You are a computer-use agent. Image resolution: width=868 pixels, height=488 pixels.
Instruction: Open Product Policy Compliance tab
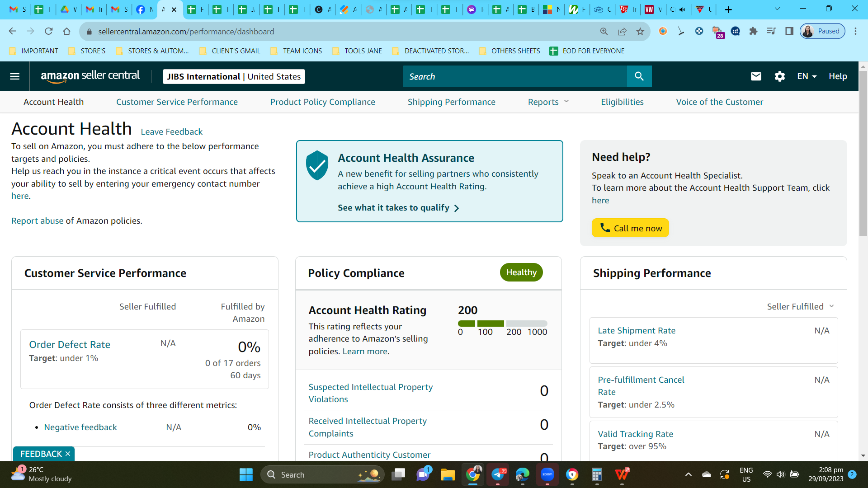[x=323, y=102]
